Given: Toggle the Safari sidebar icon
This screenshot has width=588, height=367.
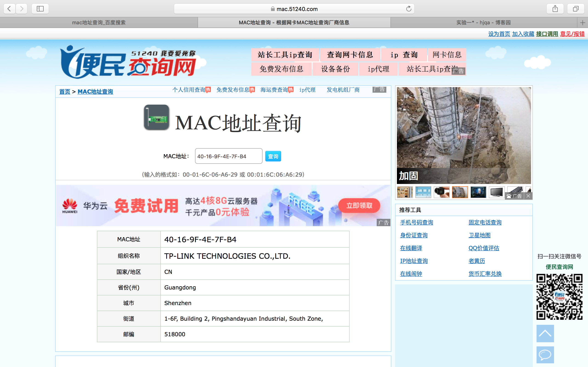Looking at the screenshot, I should 40,9.
